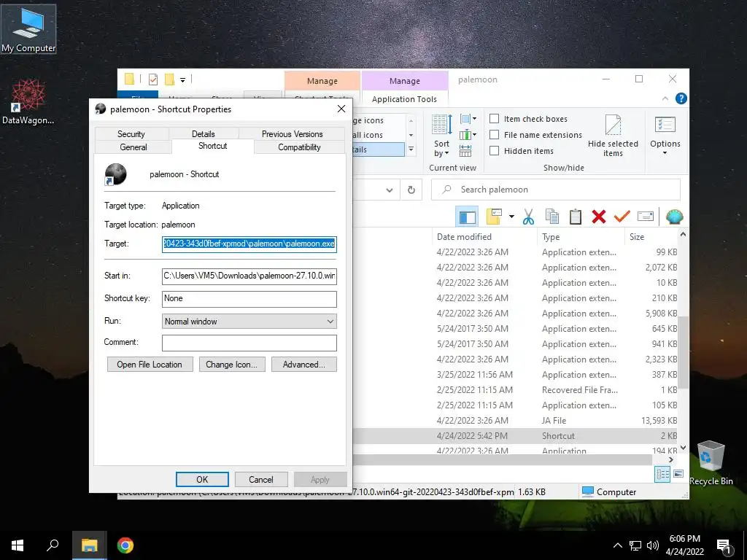Open the Customize Quick Access Toolbar arrow
The image size is (747, 560).
tap(182, 80)
